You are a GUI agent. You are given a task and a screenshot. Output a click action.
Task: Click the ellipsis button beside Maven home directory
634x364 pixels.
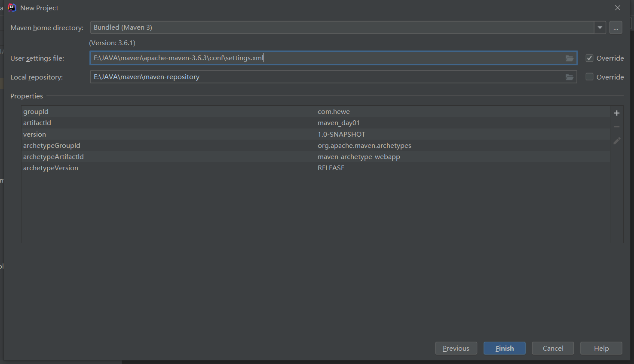616,28
